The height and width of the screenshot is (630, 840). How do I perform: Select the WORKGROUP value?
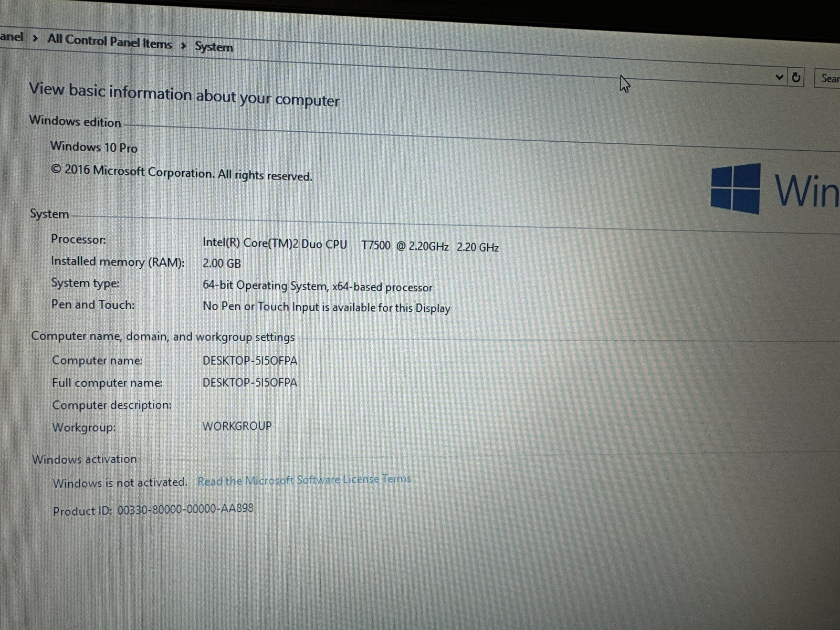[237, 426]
